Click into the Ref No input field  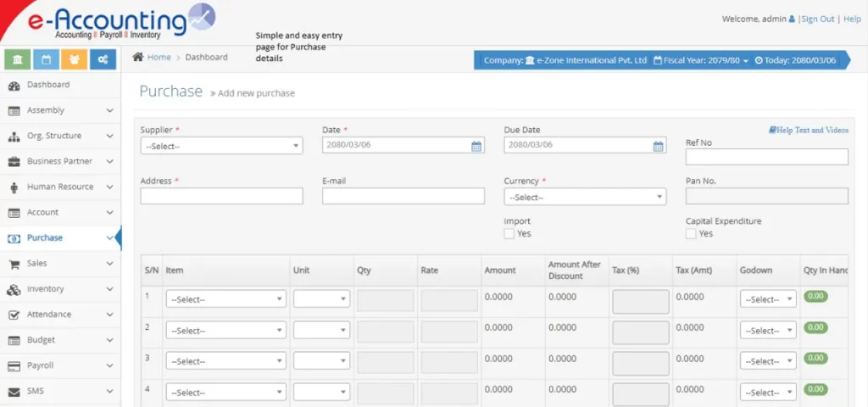tap(766, 157)
